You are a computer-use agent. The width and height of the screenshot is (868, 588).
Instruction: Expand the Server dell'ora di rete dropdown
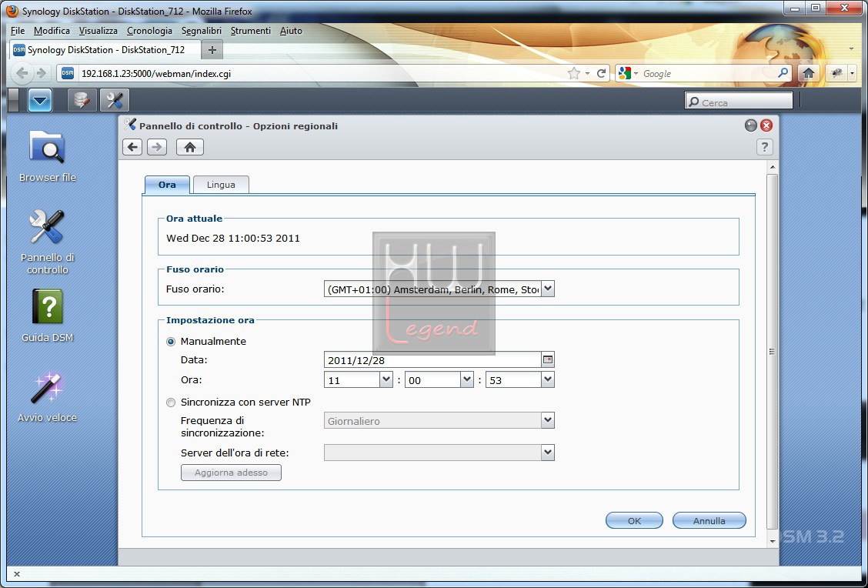click(547, 453)
